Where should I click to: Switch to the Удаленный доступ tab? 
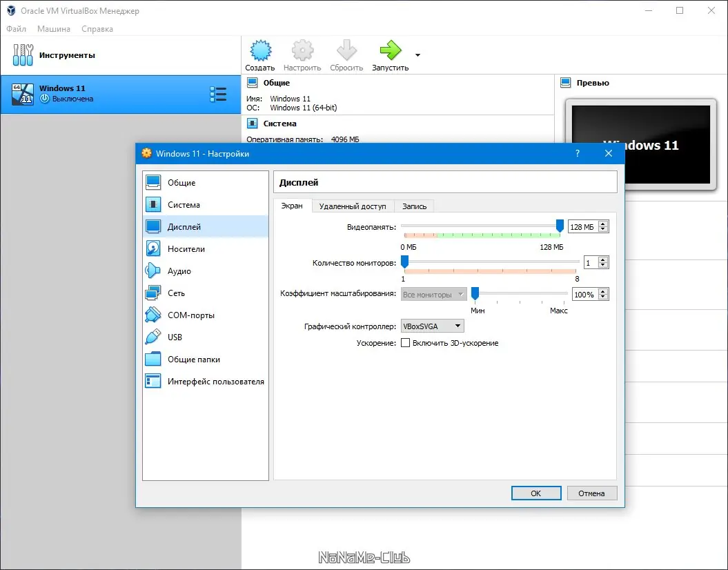tap(353, 206)
